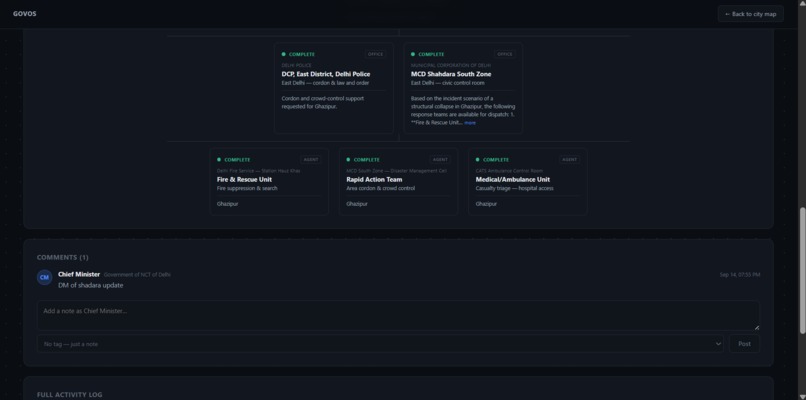Click OFFICE badge on DCP East District card

pyautogui.click(x=375, y=54)
